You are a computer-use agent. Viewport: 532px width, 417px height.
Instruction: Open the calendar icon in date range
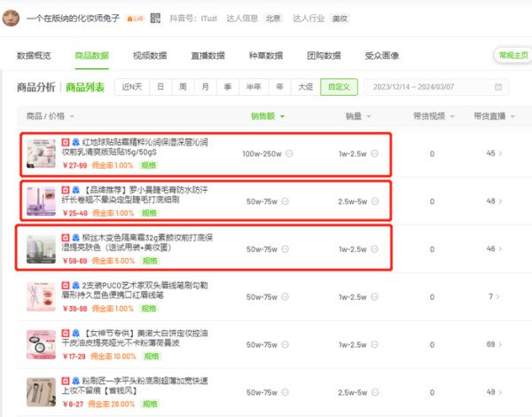pyautogui.click(x=498, y=87)
